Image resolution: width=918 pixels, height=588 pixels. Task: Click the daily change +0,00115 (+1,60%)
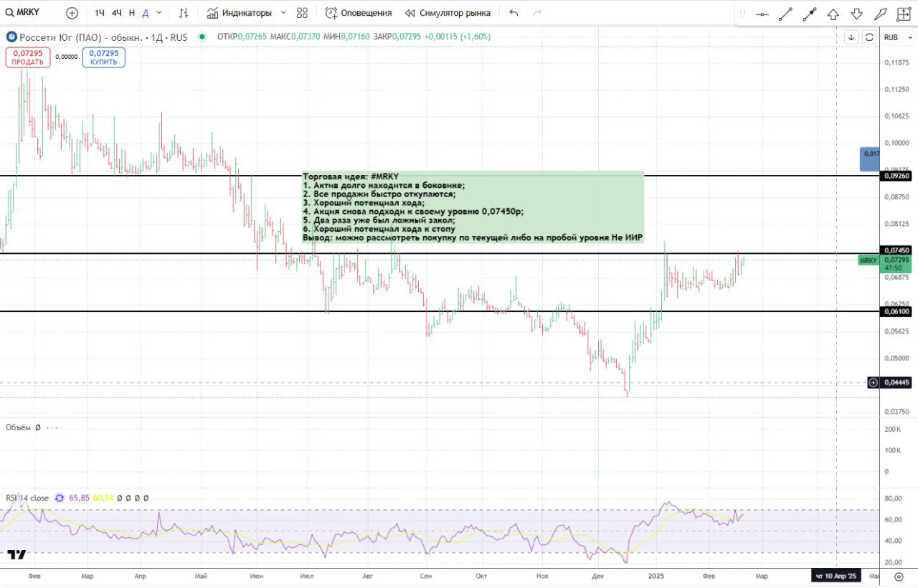coord(458,37)
